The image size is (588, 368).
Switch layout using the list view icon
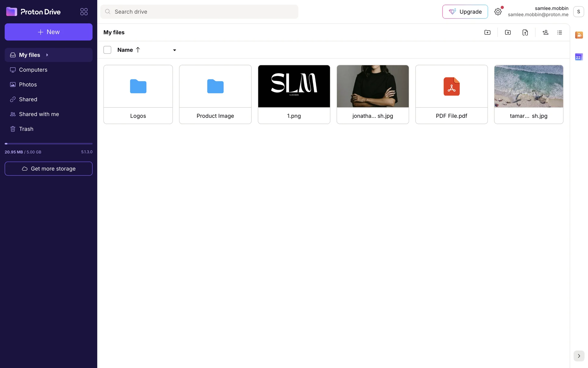coord(560,33)
